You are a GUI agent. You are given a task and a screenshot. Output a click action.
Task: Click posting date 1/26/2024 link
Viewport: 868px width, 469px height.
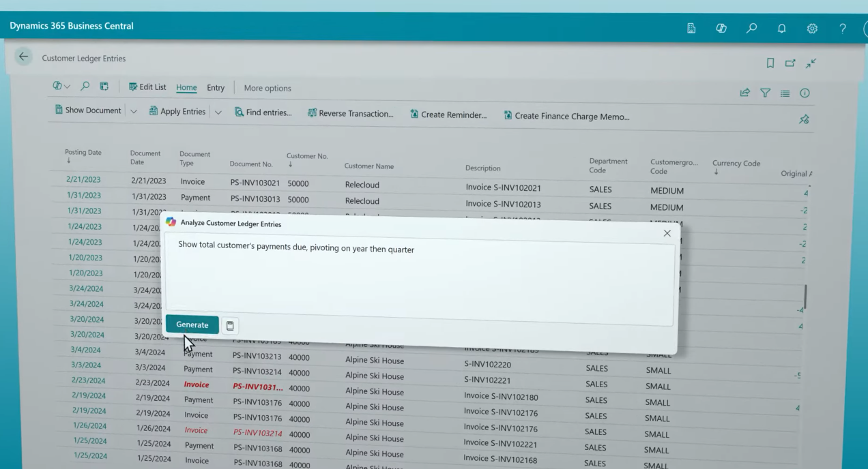89,427
